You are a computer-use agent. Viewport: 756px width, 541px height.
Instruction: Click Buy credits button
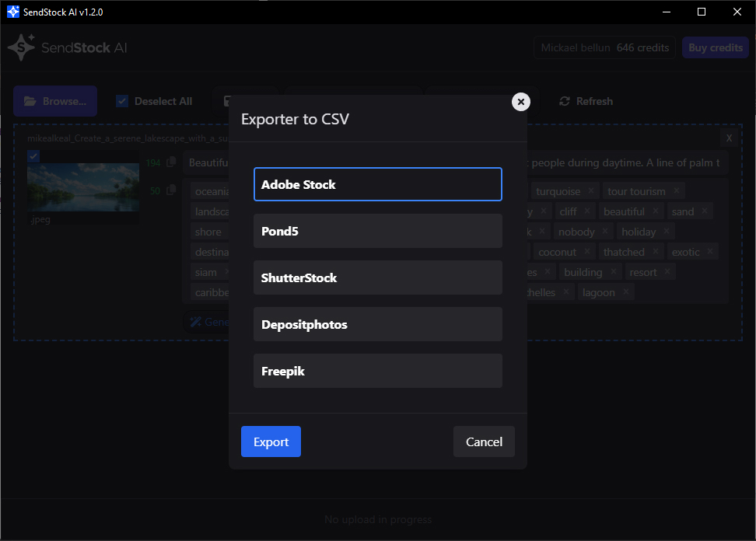pyautogui.click(x=716, y=47)
